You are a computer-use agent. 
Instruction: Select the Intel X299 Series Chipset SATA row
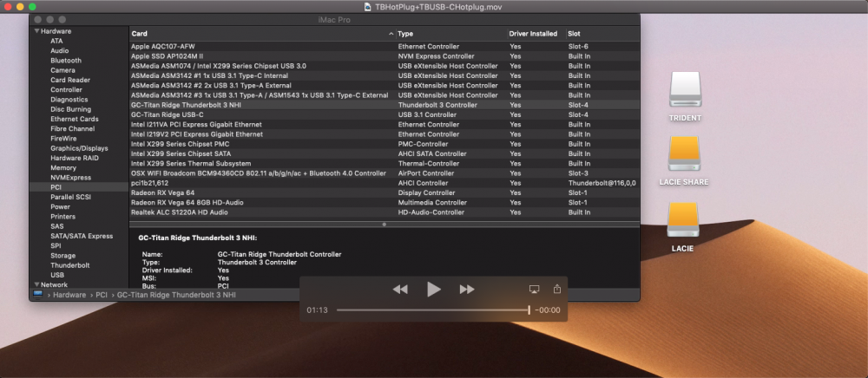(x=385, y=154)
